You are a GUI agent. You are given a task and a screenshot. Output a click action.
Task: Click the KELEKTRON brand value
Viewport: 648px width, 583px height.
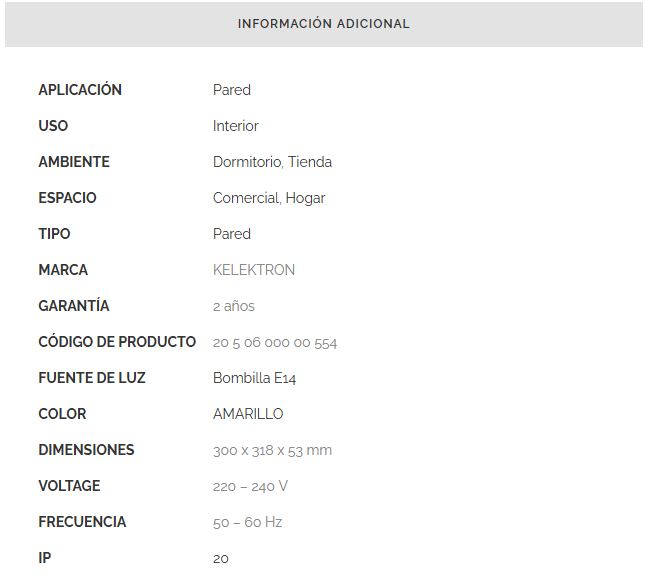coord(254,270)
